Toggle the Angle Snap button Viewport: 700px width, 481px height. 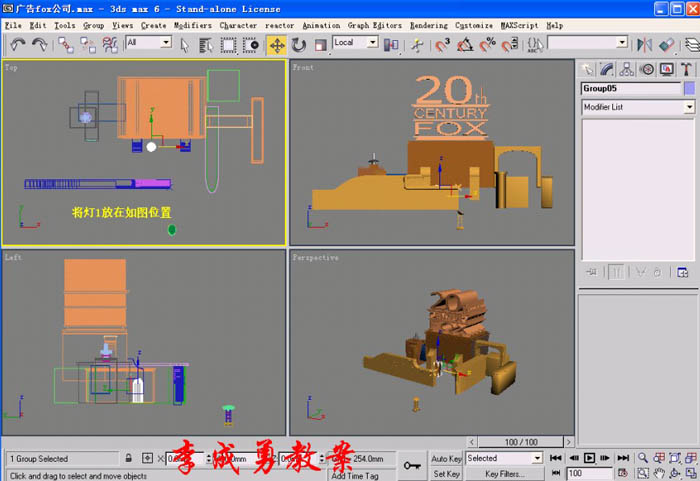click(465, 45)
